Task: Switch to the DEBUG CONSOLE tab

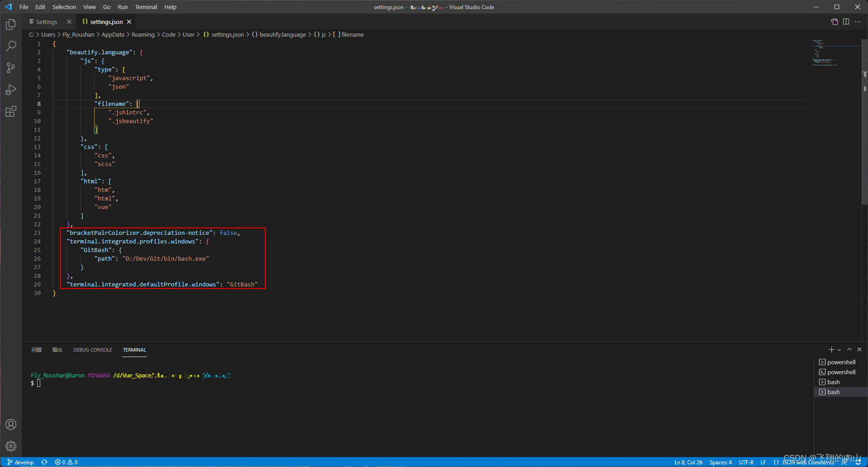Action: 93,350
